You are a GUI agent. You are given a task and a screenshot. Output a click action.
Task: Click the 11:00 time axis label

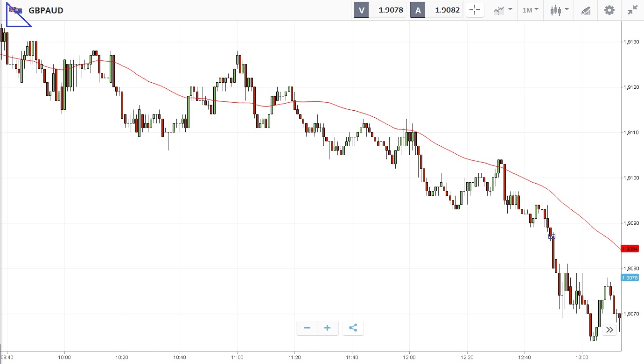[x=237, y=357]
